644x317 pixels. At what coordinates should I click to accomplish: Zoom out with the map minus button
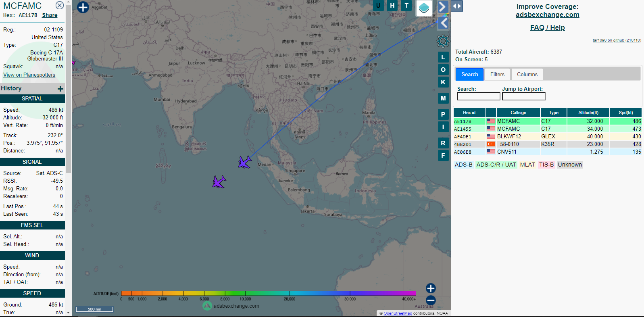(431, 300)
